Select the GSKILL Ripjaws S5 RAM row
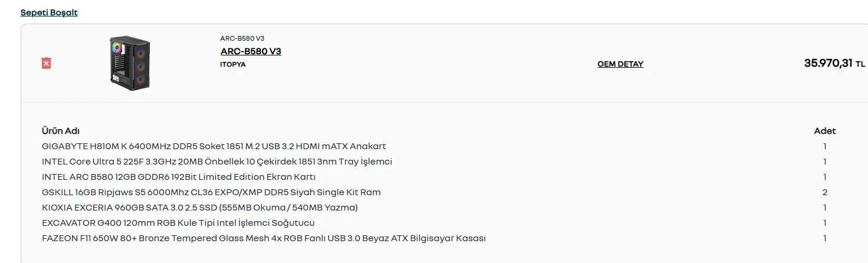Image resolution: width=868 pixels, height=263 pixels. point(211,192)
